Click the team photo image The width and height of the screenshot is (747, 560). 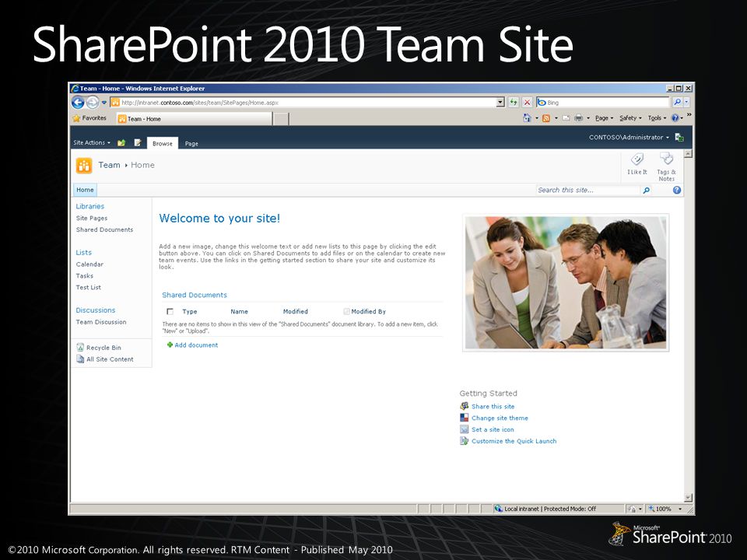click(566, 283)
